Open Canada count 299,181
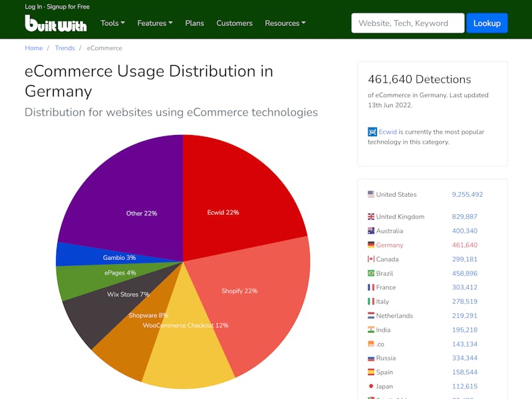Screen dimensions: 532x399 (464, 259)
